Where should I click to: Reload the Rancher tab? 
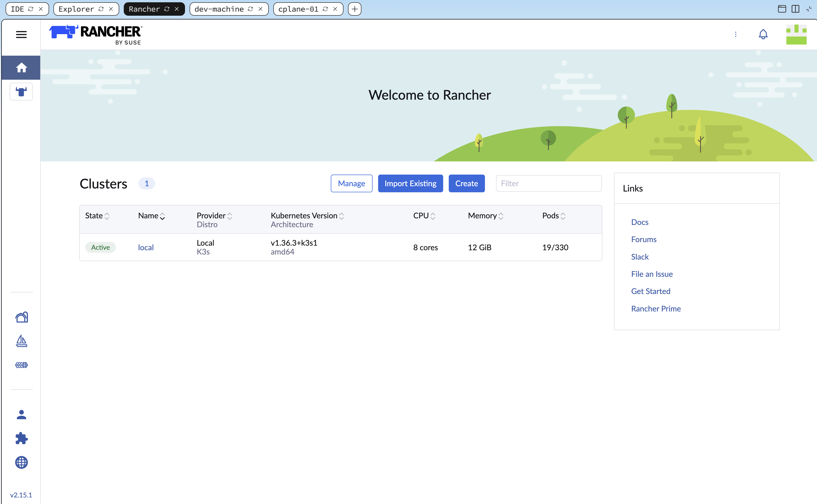[167, 9]
